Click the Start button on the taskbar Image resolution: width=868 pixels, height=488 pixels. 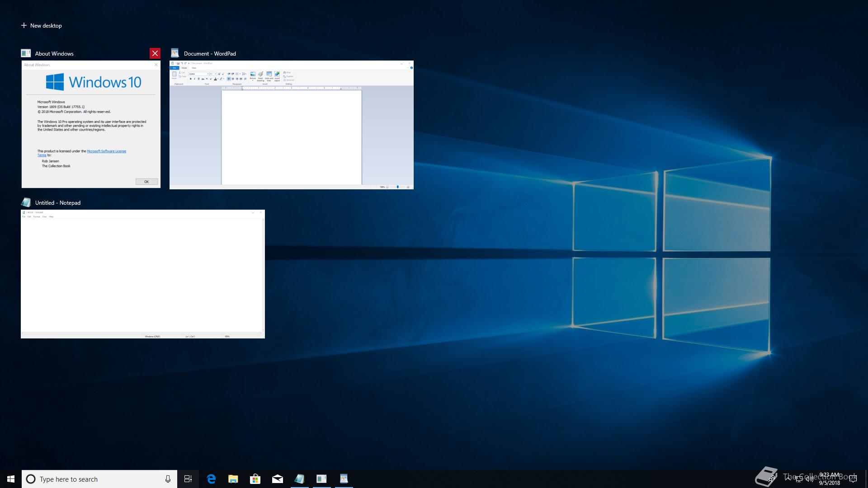click(11, 479)
